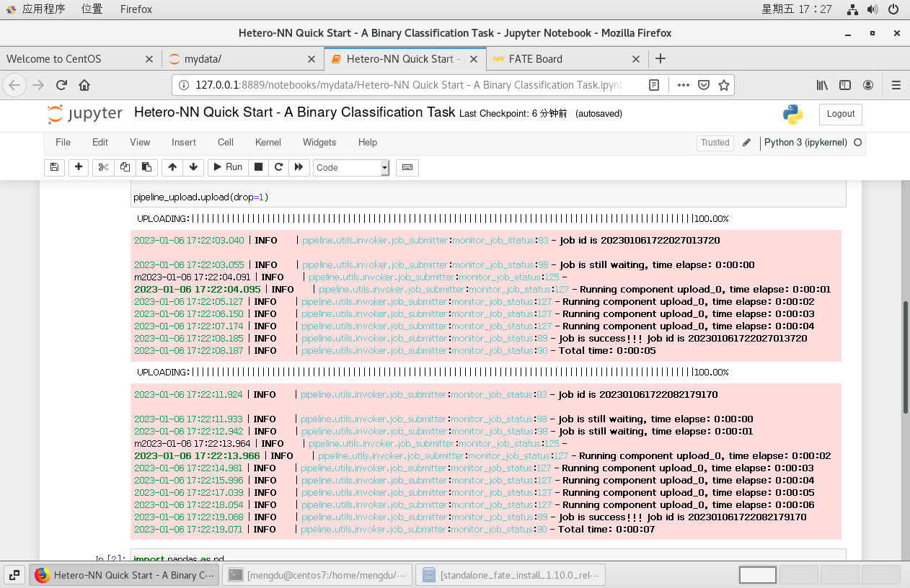Restart kernel and rerun all icon
Image resolution: width=910 pixels, height=588 pixels.
(299, 167)
